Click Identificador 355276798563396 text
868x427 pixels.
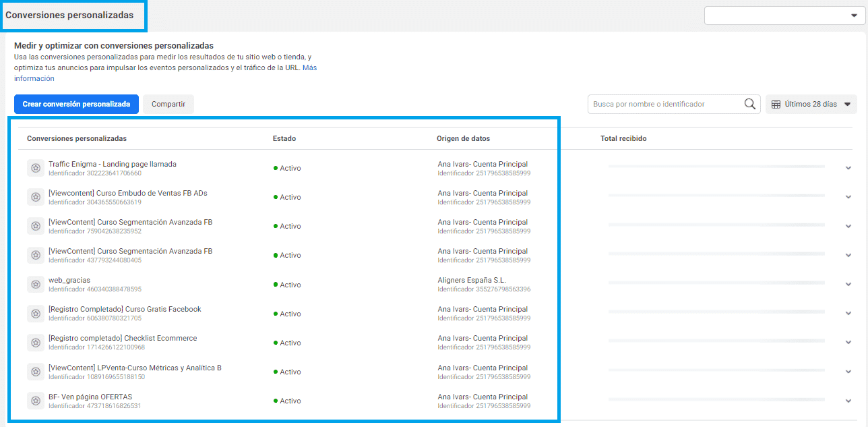tap(484, 289)
